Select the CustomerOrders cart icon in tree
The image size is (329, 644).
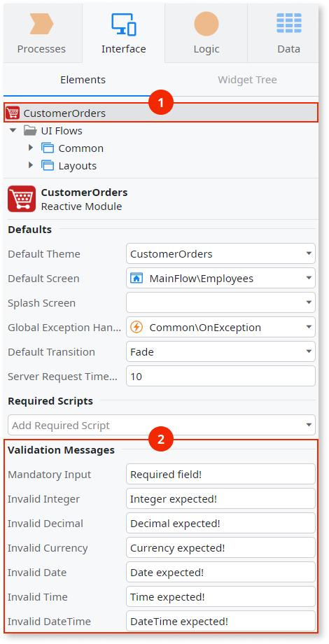pyautogui.click(x=13, y=113)
